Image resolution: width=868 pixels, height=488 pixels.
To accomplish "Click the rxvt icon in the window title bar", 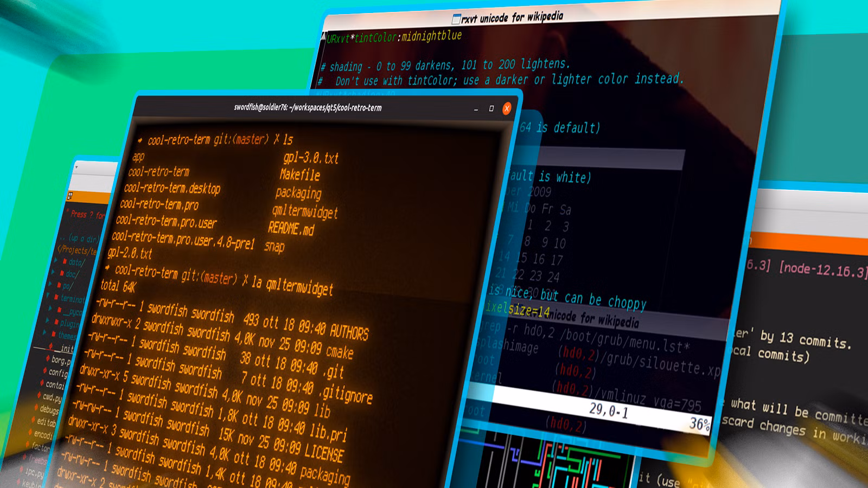I will point(456,19).
